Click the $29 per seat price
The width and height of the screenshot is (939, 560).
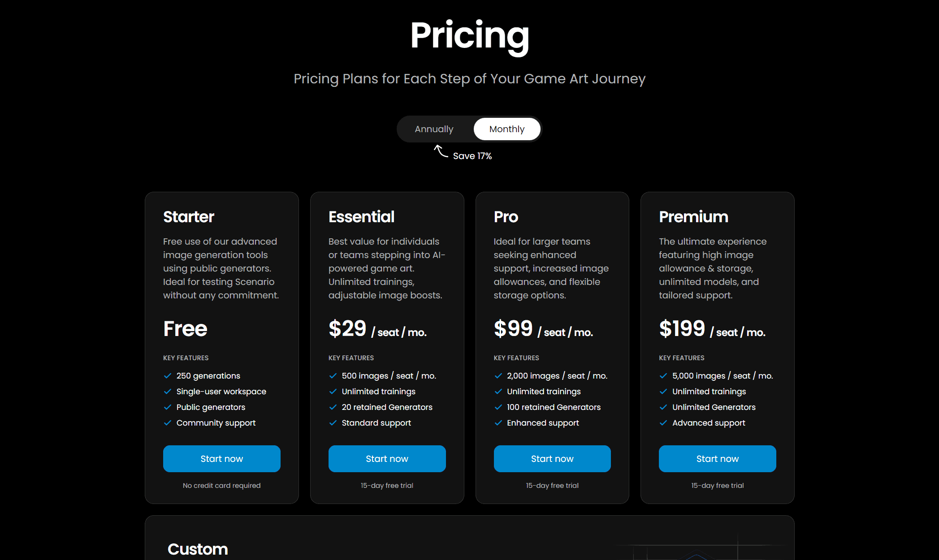pos(377,329)
